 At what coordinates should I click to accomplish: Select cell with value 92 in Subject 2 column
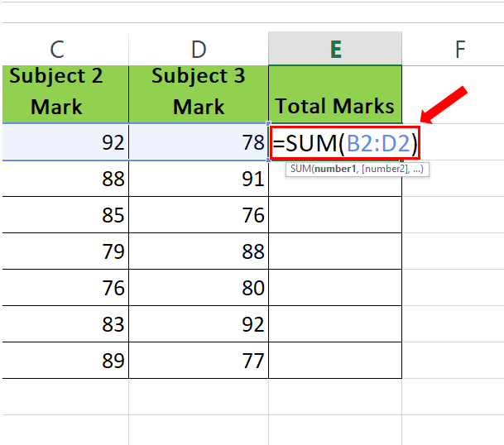pyautogui.click(x=65, y=142)
